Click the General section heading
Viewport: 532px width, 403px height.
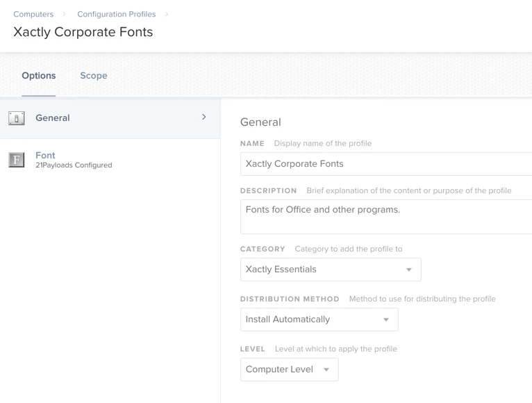(260, 122)
